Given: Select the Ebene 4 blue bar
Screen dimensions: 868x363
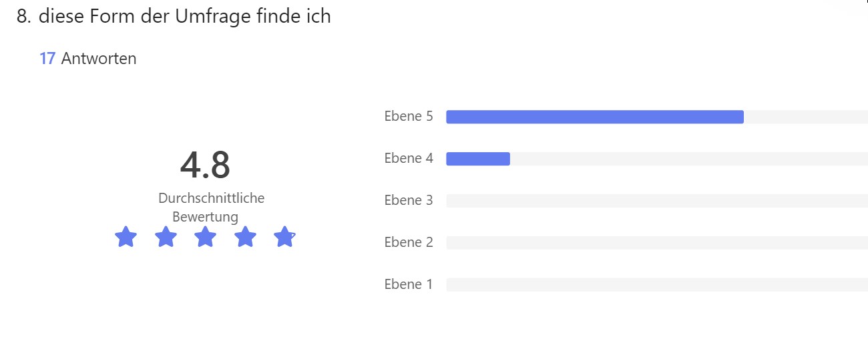Looking at the screenshot, I should [x=478, y=159].
